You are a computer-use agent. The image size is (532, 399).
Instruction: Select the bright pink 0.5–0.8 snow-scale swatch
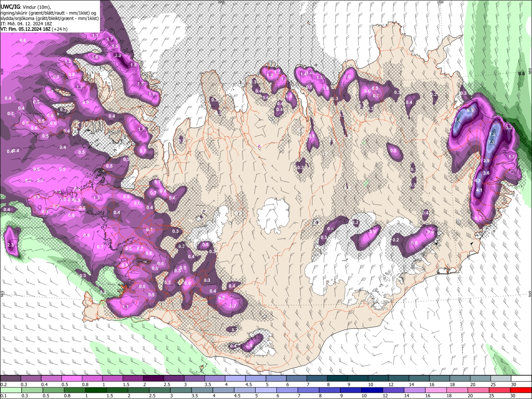[71, 379]
